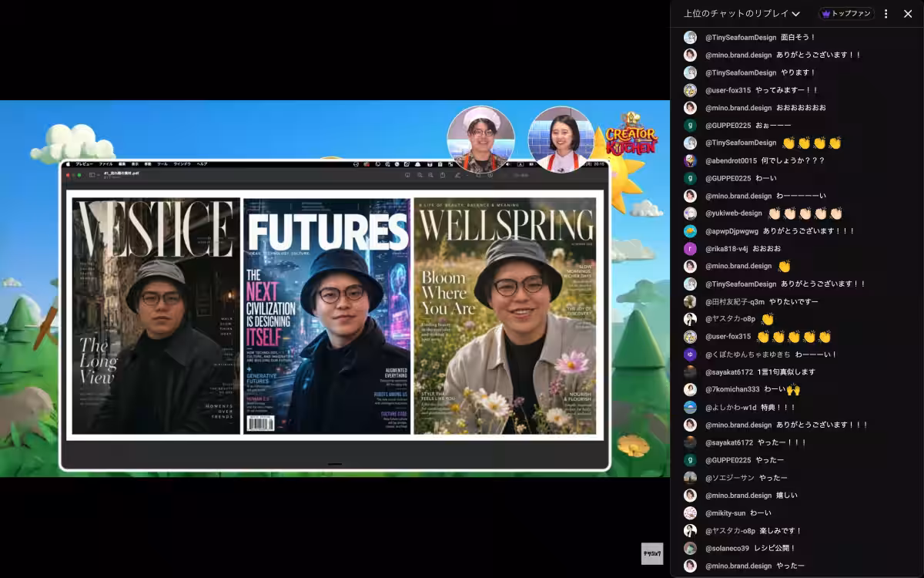Open the ファイル menu in Preview
The height and width of the screenshot is (578, 924).
[105, 164]
